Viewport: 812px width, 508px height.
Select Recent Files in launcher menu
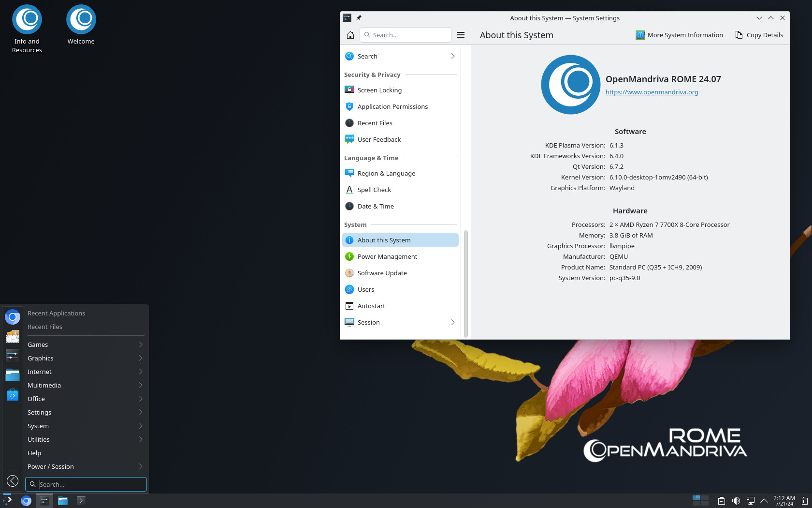coord(85,327)
